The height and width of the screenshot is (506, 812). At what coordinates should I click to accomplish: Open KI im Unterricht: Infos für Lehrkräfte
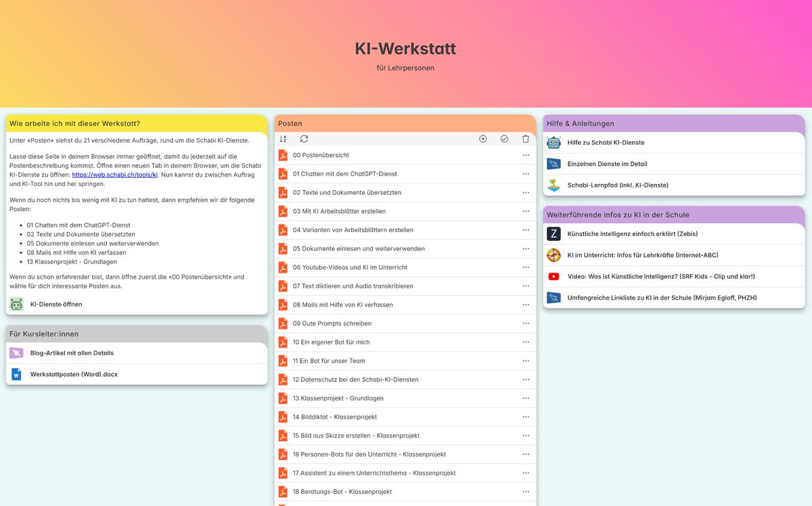point(643,255)
